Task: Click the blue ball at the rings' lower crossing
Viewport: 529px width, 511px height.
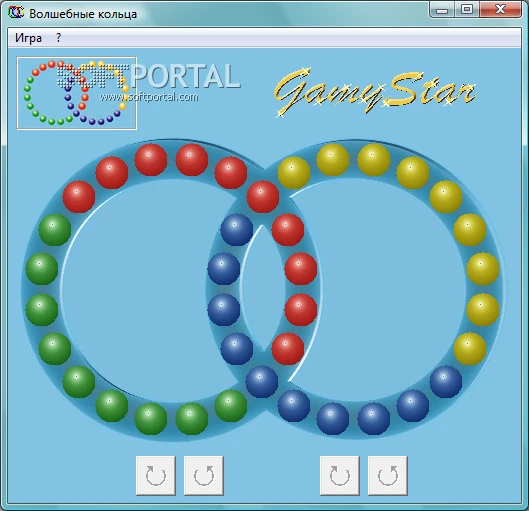Action: [x=262, y=382]
